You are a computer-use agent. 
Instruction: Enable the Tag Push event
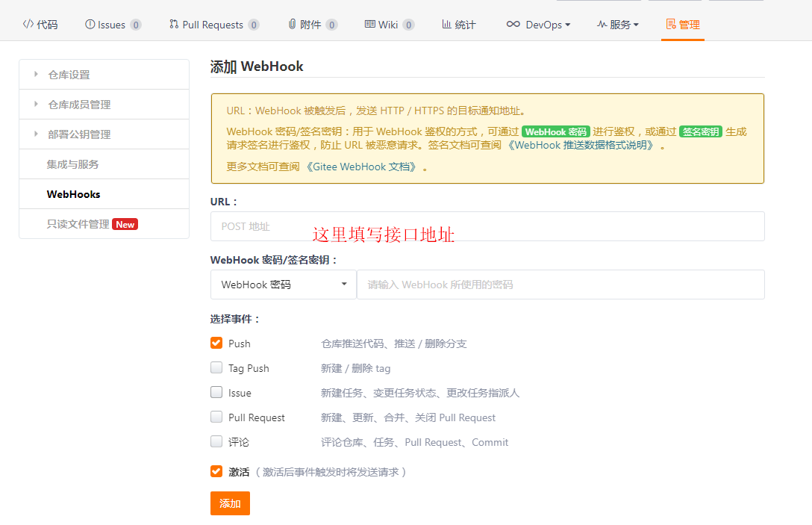(x=216, y=367)
